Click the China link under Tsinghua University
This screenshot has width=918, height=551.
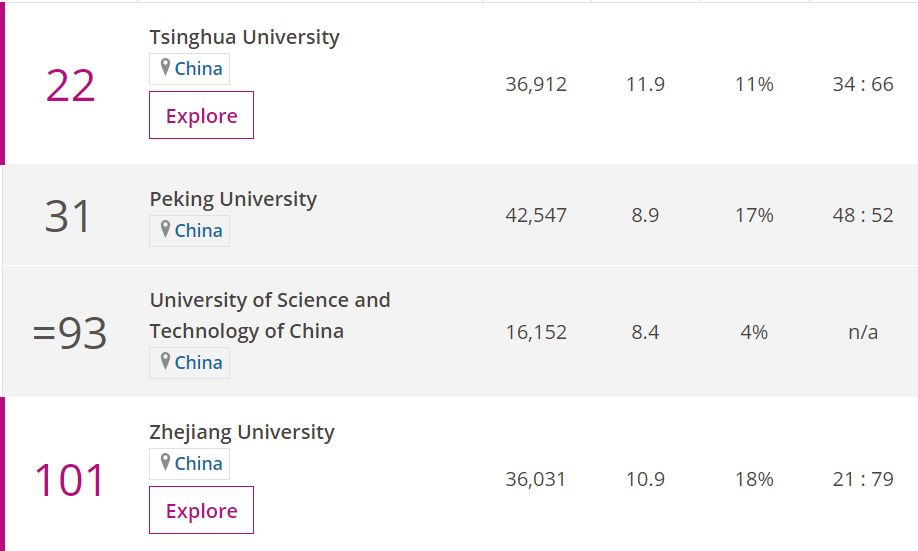[x=198, y=69]
